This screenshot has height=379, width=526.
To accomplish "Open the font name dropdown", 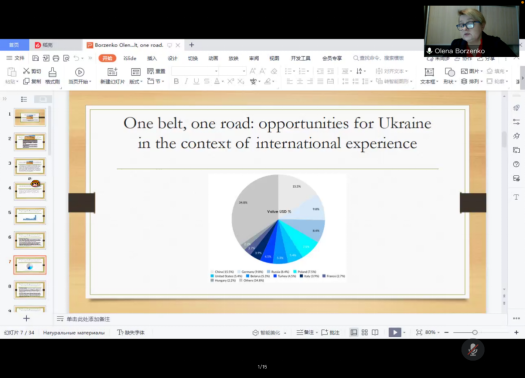I will point(195,71).
